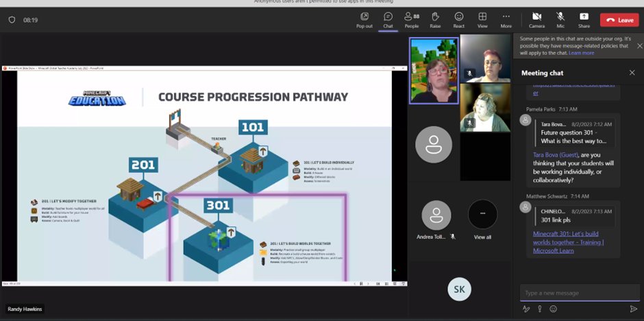Viewport: 644px width, 321px height.
Task: Select the SK initials avatar
Action: [459, 289]
